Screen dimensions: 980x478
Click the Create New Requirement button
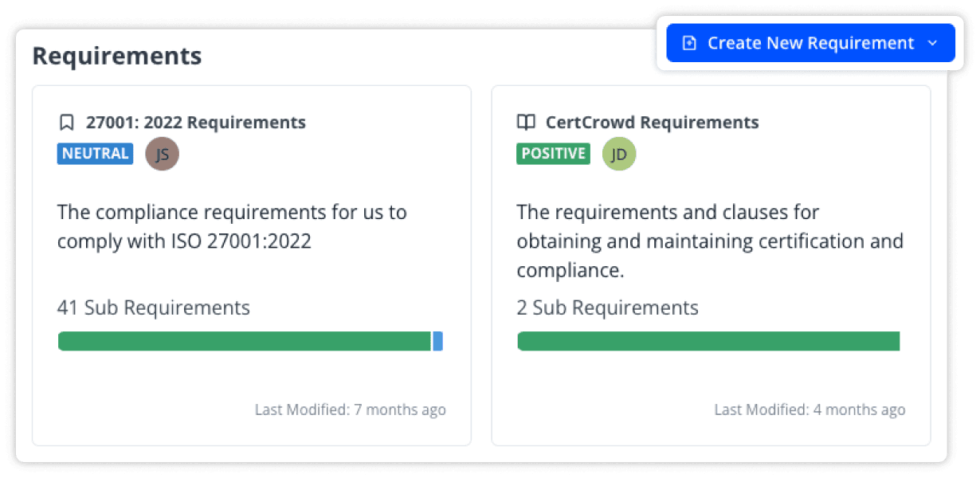(810, 42)
